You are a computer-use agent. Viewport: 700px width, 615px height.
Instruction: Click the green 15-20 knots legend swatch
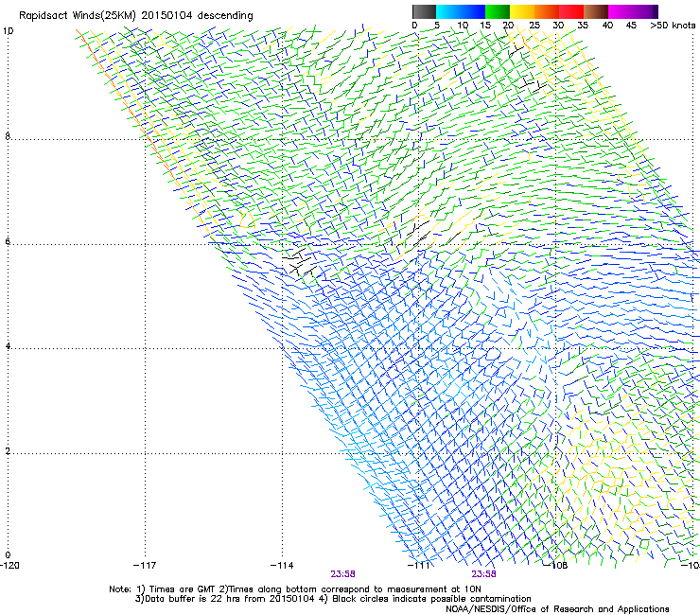coord(498,11)
